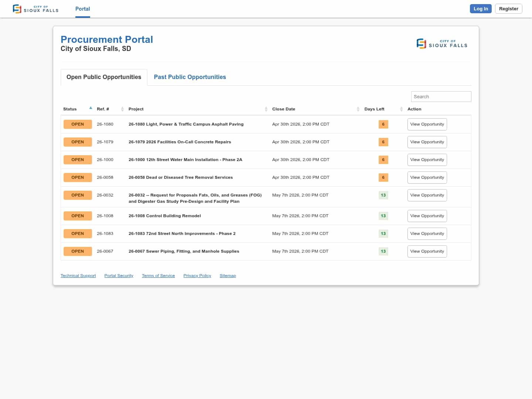Image resolution: width=532 pixels, height=399 pixels.
Task: View Opportunity for Dead or Diseased Tree Removal
Action: coord(427,177)
